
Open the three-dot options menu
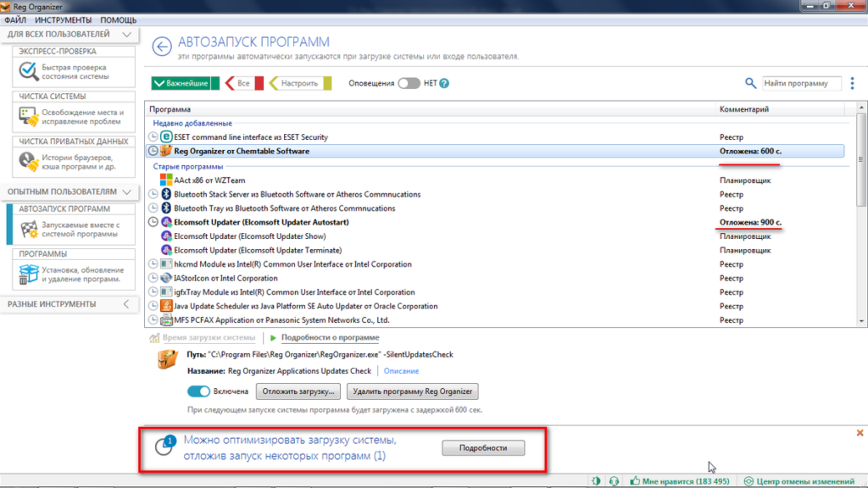(x=851, y=83)
